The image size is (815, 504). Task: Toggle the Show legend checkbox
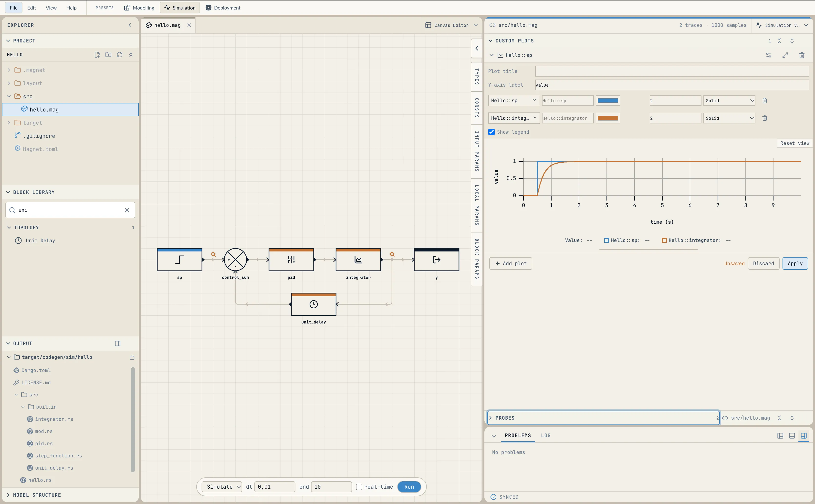pos(491,132)
